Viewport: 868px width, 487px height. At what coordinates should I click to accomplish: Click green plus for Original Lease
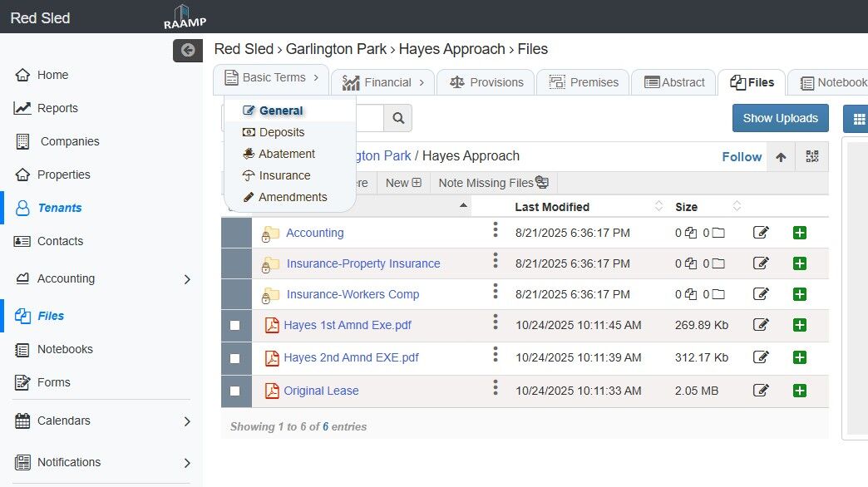pyautogui.click(x=800, y=391)
